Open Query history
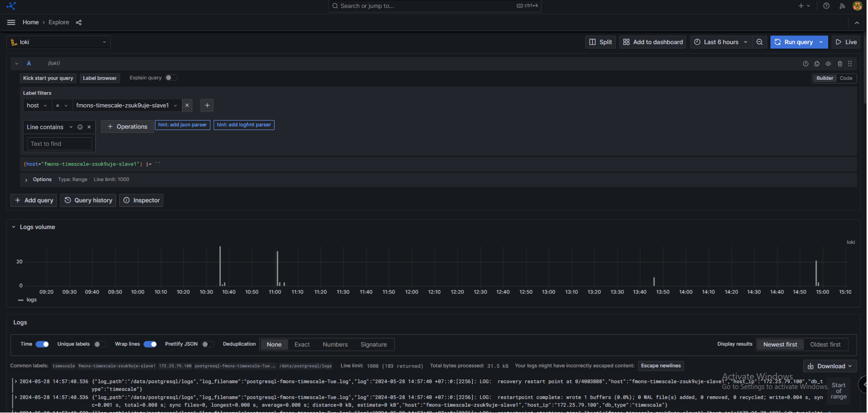The image size is (868, 413). [x=89, y=201]
